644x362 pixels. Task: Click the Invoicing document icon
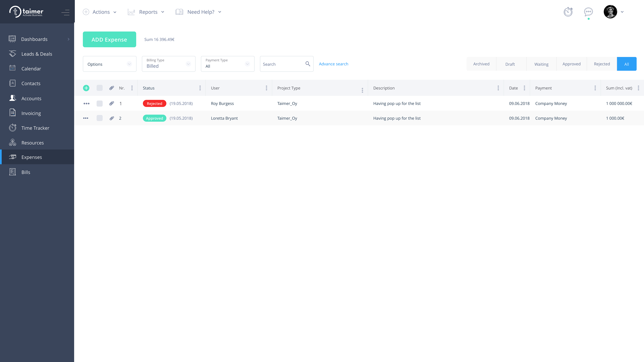pyautogui.click(x=13, y=113)
